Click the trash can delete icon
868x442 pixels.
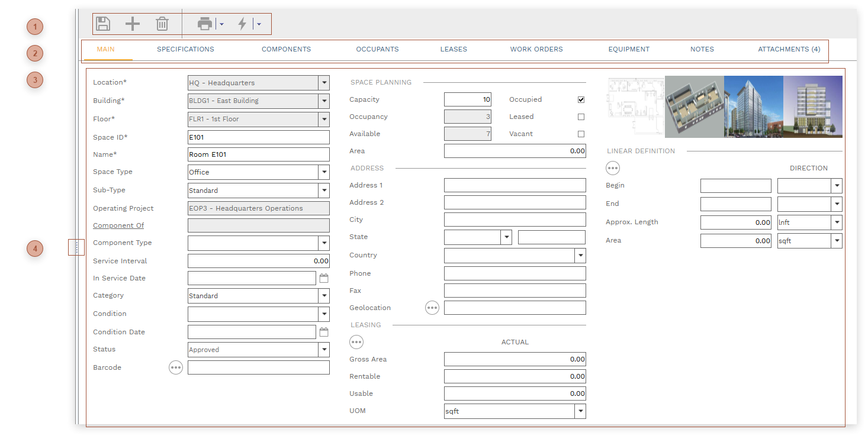point(162,24)
